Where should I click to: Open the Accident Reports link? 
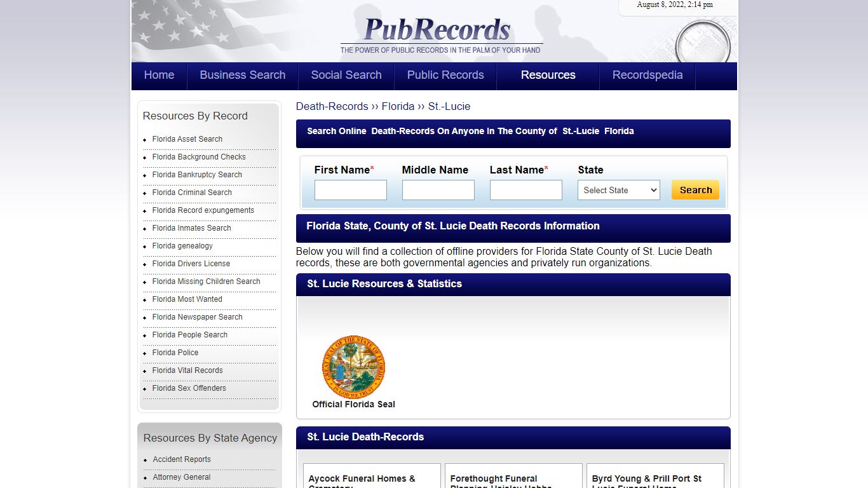182,459
